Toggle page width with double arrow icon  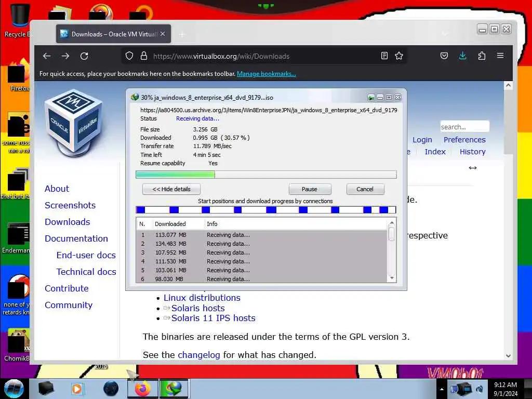[x=473, y=168]
